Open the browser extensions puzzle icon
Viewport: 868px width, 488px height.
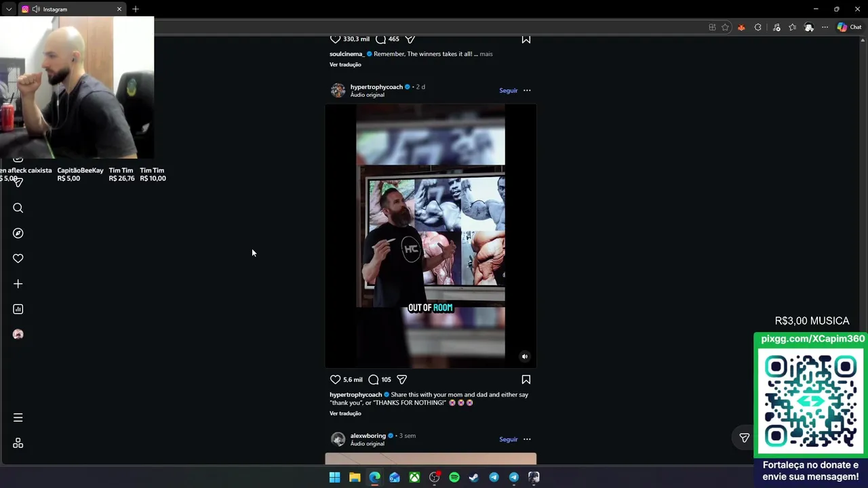click(x=758, y=27)
